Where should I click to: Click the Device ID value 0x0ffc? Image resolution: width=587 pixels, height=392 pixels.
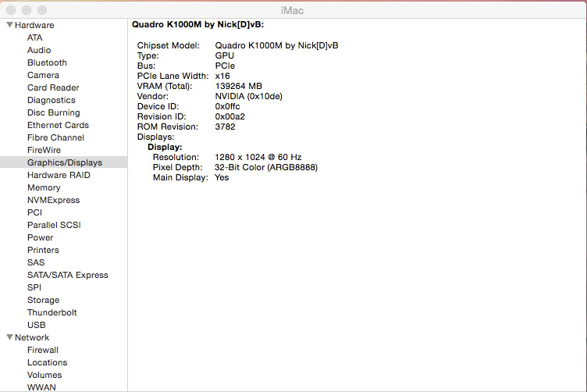(x=227, y=106)
